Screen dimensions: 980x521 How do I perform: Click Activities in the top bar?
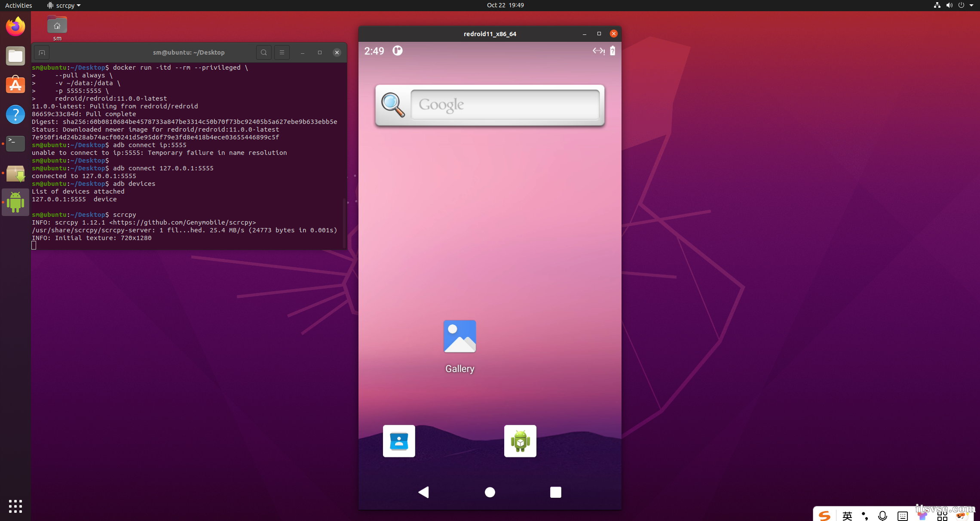click(x=18, y=5)
